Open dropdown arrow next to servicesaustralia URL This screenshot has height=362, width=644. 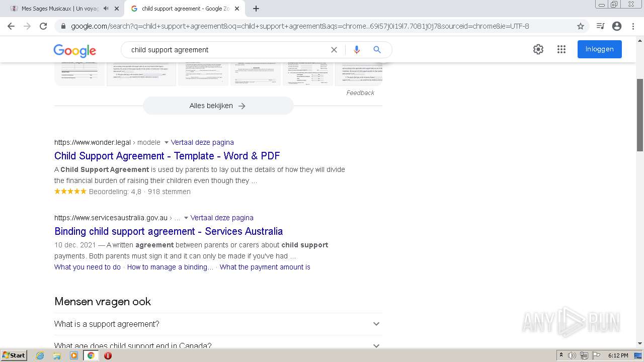pos(186,218)
